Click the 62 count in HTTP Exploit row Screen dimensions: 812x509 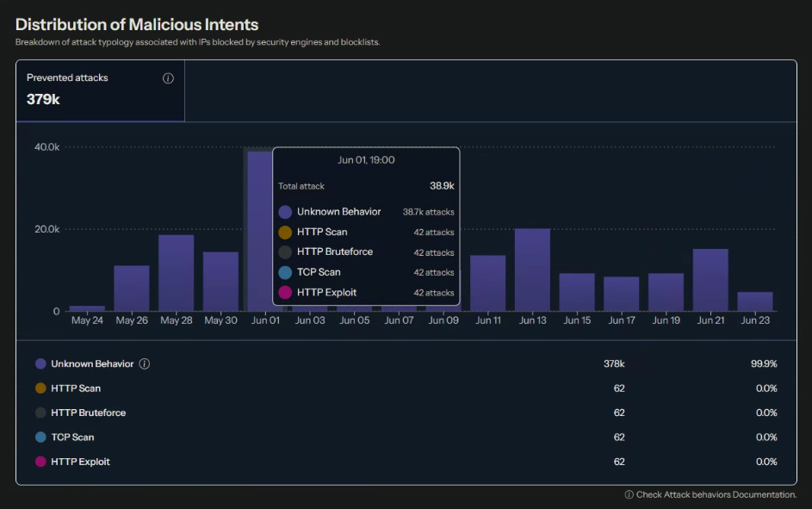click(619, 462)
